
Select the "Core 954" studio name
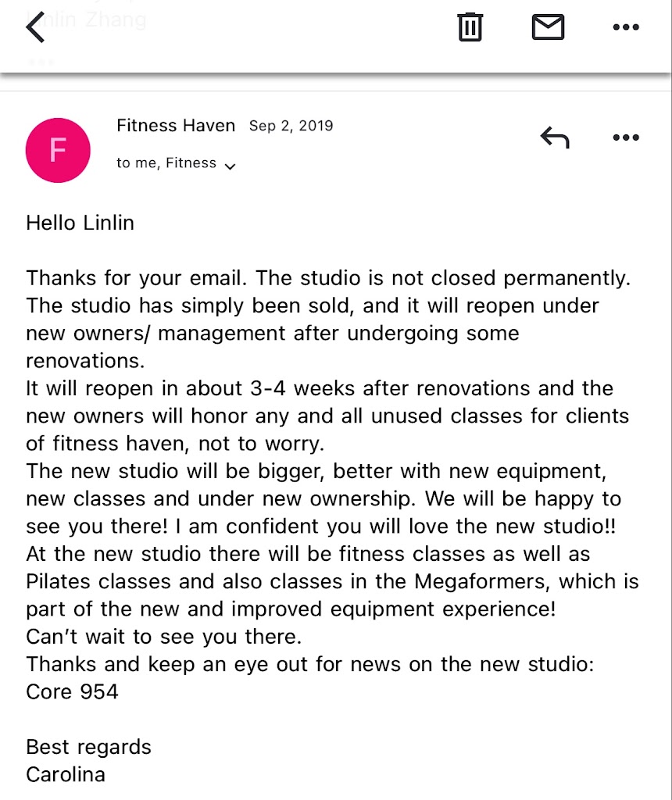[72, 691]
